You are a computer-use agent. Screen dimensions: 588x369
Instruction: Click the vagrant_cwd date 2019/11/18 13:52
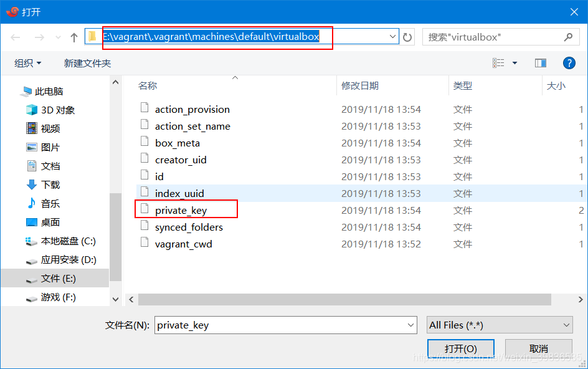pos(381,244)
